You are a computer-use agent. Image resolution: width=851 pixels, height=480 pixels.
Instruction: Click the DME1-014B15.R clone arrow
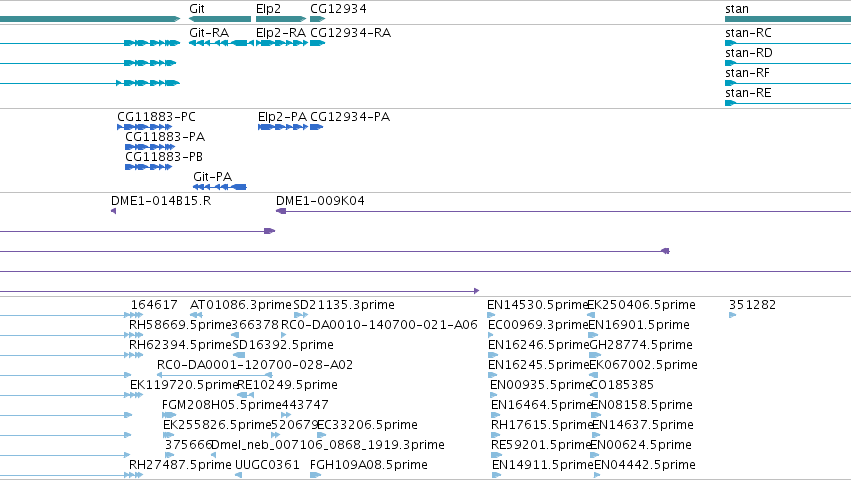[x=113, y=211]
